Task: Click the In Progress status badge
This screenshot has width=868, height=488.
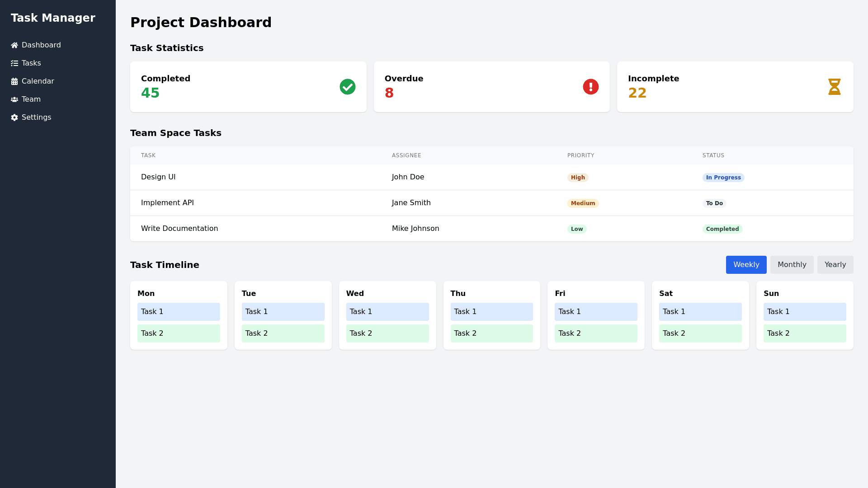Action: 723,178
